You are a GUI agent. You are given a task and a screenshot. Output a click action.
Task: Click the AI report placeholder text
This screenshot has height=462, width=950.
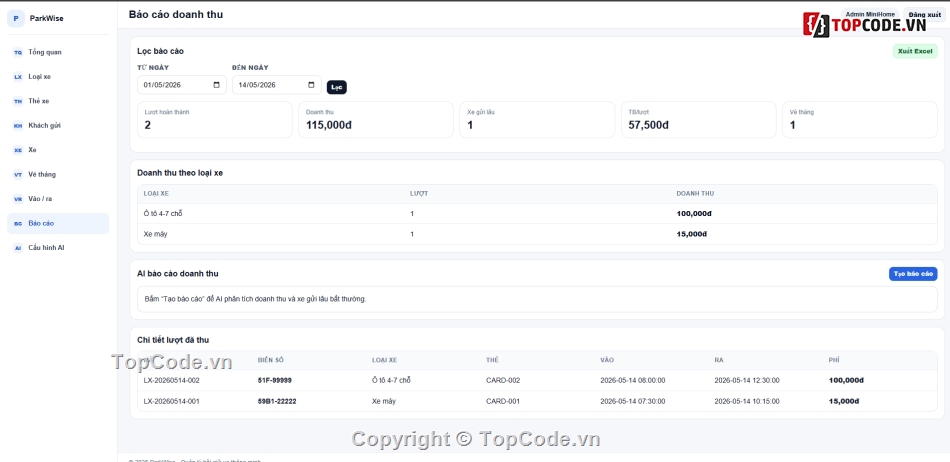pyautogui.click(x=256, y=299)
